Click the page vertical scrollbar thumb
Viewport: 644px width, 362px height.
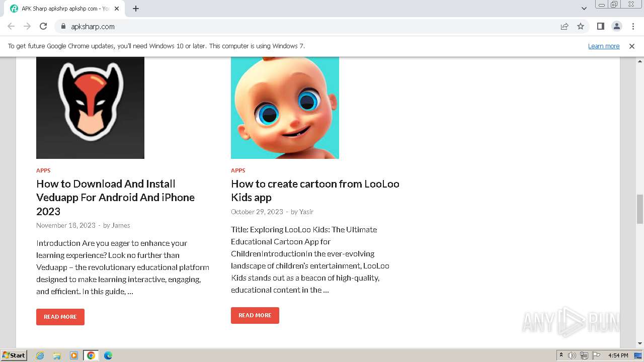[x=640, y=209]
